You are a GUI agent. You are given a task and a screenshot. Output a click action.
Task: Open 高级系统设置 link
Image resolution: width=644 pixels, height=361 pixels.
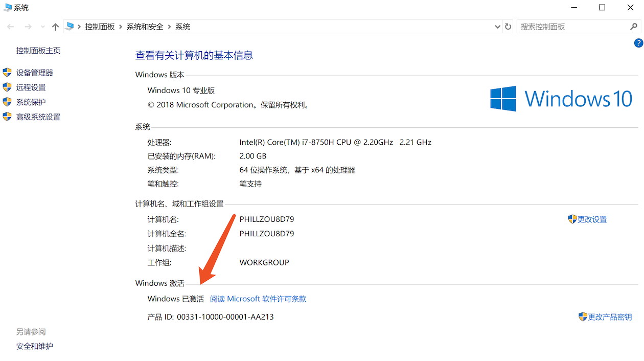pos(38,117)
